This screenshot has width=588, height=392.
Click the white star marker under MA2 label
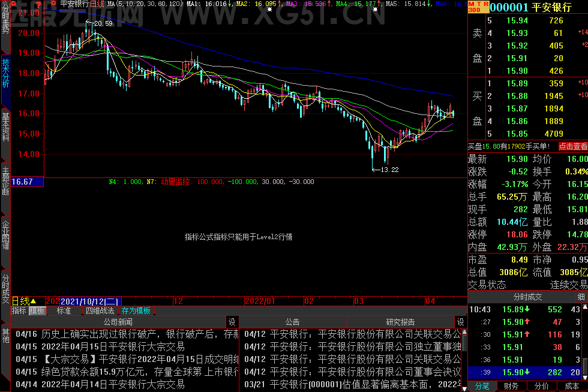(x=269, y=10)
